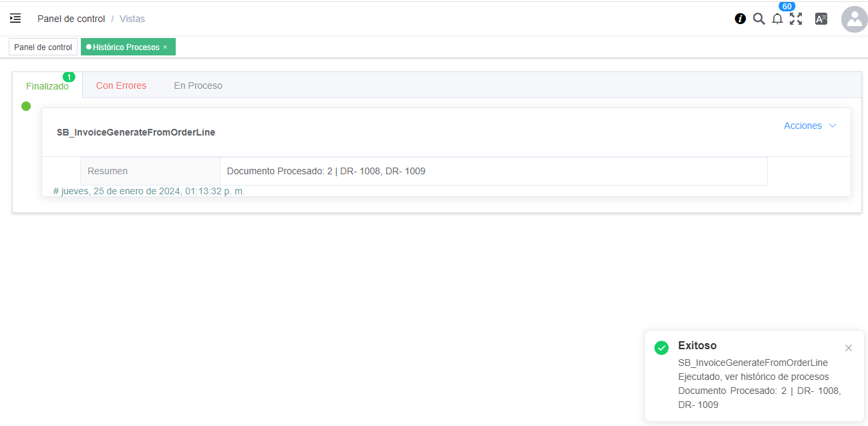Open search with the magnifier icon

tap(758, 19)
